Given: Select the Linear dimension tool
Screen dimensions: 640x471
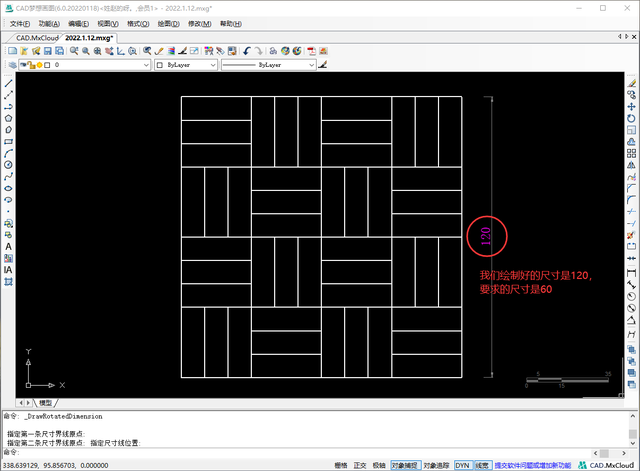Looking at the screenshot, I should 631,273.
